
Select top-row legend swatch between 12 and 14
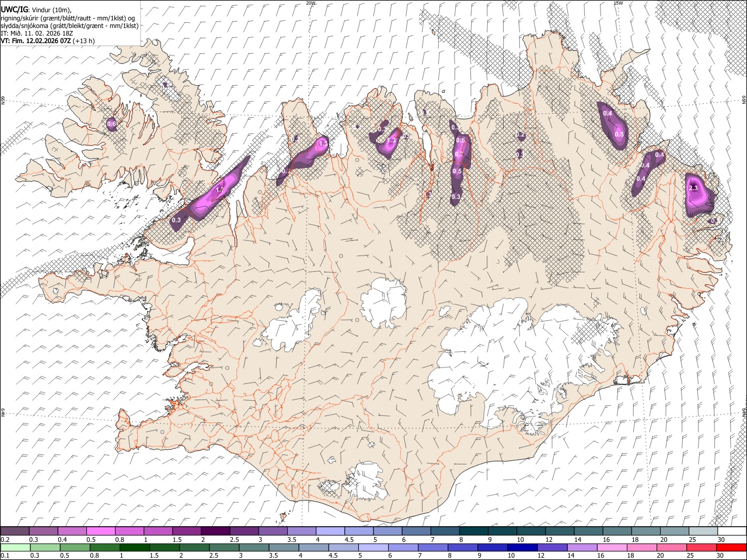[559, 531]
